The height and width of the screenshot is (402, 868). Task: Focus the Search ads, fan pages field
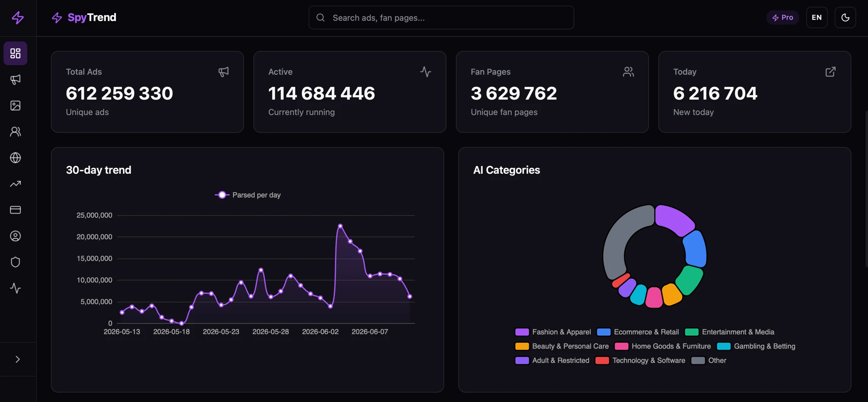click(x=441, y=17)
